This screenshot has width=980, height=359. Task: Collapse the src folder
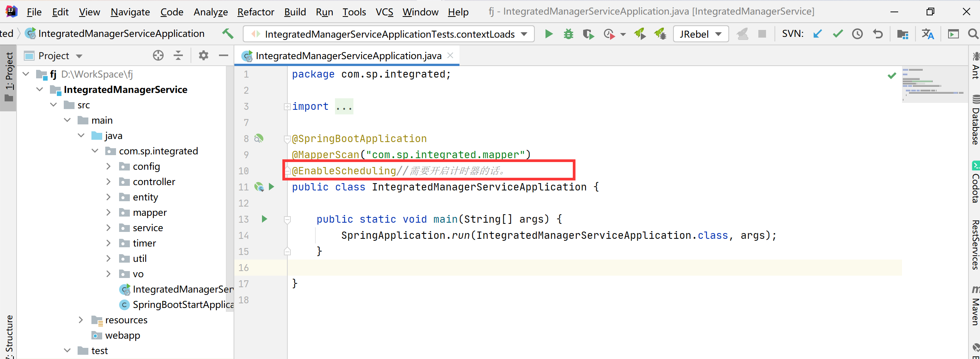pyautogui.click(x=53, y=104)
